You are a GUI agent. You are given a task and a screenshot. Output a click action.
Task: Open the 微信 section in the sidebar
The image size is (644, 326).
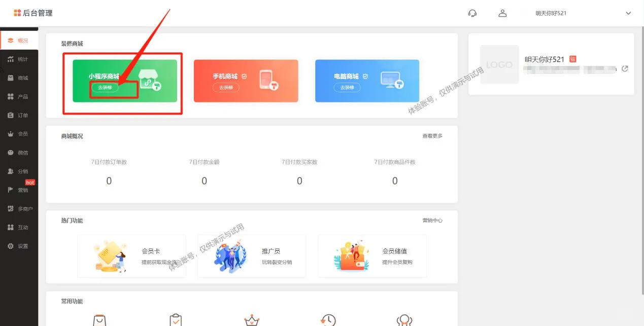point(19,152)
